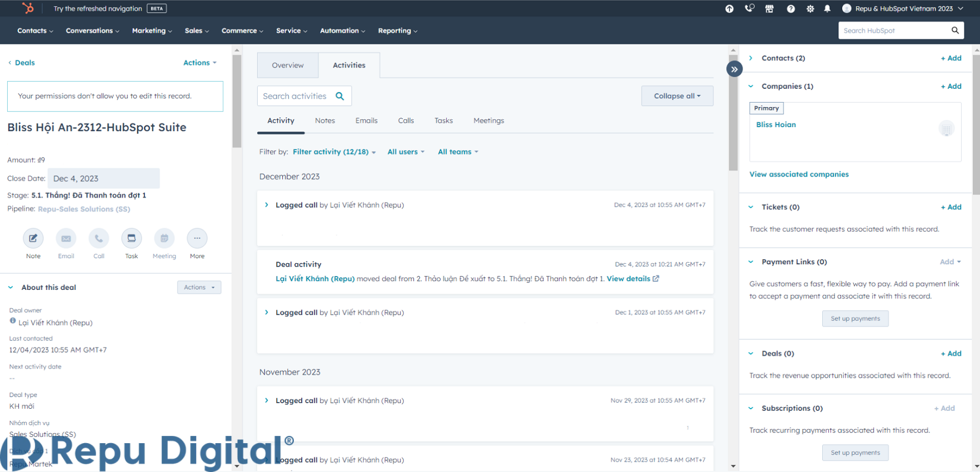The image size is (980, 472).
Task: Go back to Deals list
Action: pos(21,63)
